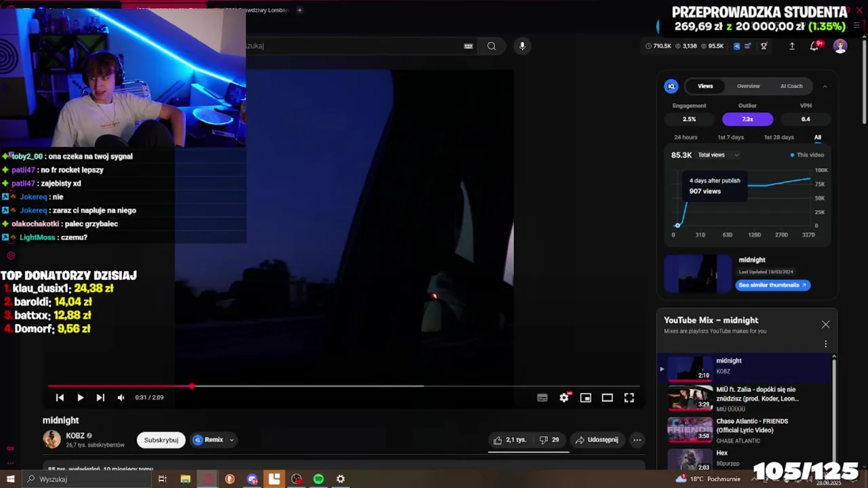
Task: Click the Subskrybuj button
Action: (x=161, y=440)
